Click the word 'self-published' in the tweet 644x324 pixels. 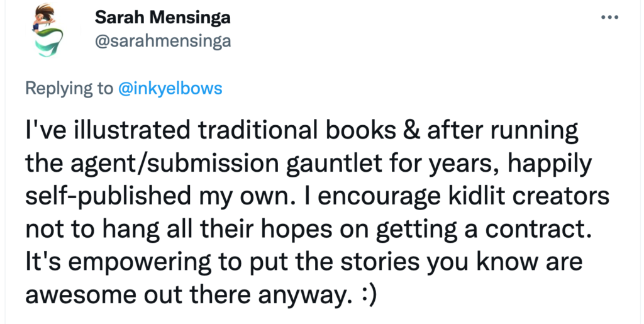pos(108,196)
